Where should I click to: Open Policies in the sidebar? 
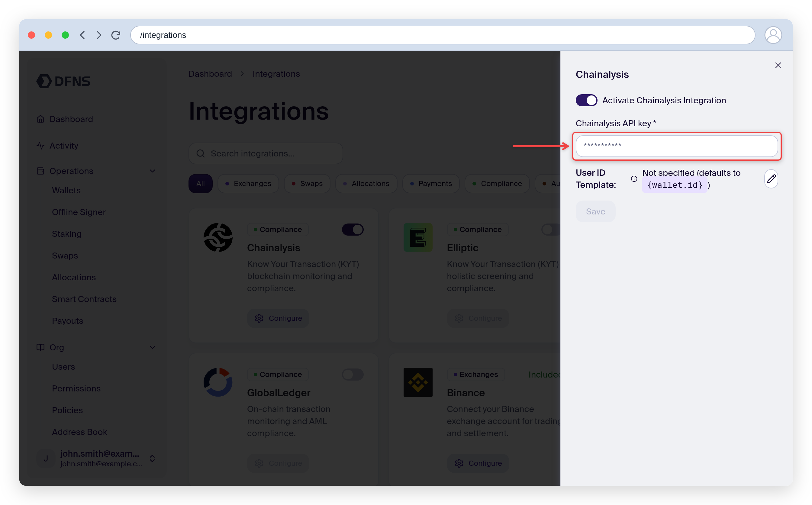coord(67,410)
